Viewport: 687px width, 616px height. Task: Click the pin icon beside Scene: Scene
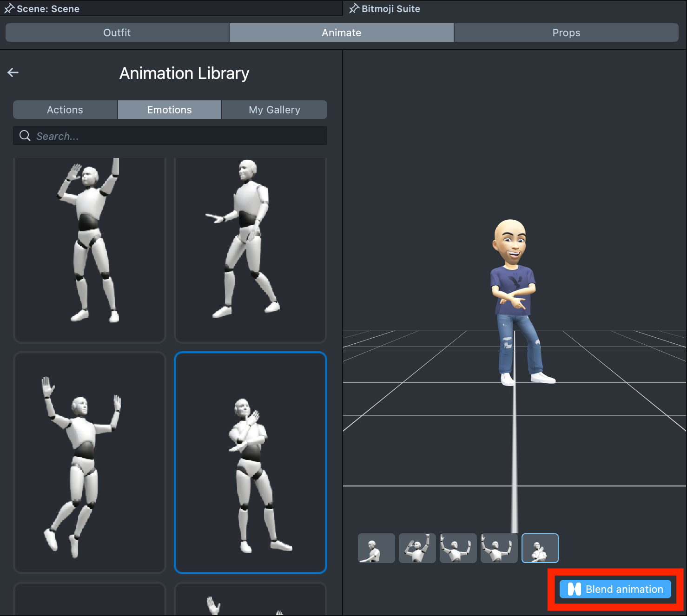[9, 9]
